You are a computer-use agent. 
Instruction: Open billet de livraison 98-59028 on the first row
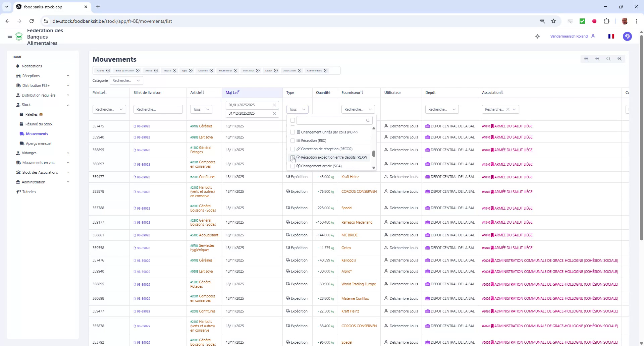point(144,126)
